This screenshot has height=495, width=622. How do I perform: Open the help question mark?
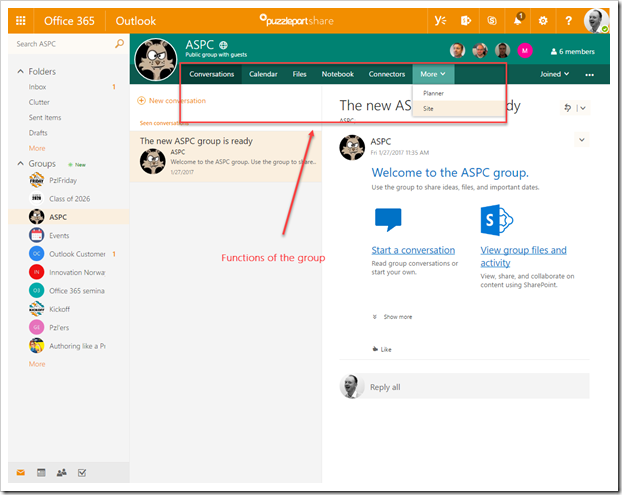click(568, 21)
